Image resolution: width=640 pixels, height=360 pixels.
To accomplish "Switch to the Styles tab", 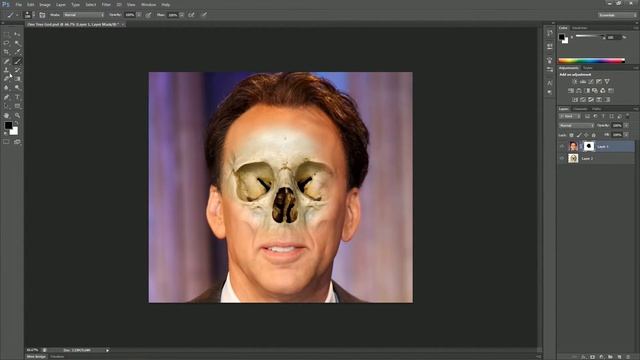I will click(588, 68).
